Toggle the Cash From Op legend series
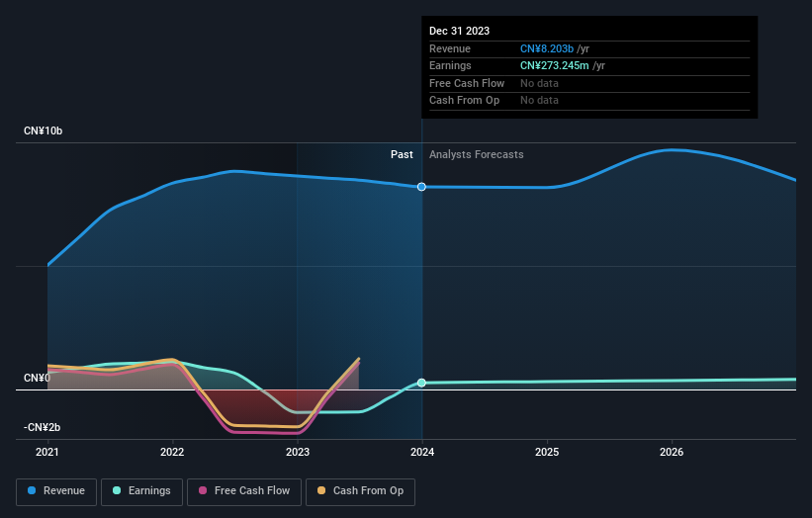This screenshot has height=518, width=812. [360, 491]
